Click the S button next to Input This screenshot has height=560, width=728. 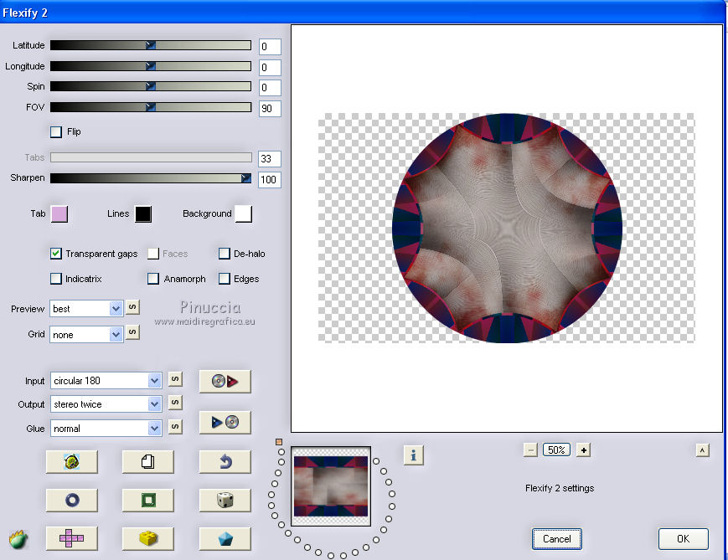175,379
